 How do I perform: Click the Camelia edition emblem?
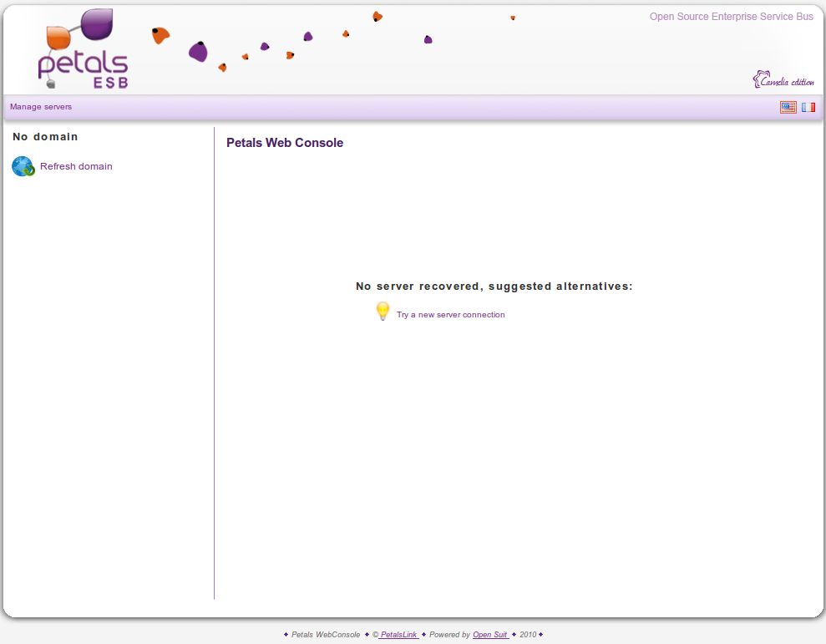(783, 80)
